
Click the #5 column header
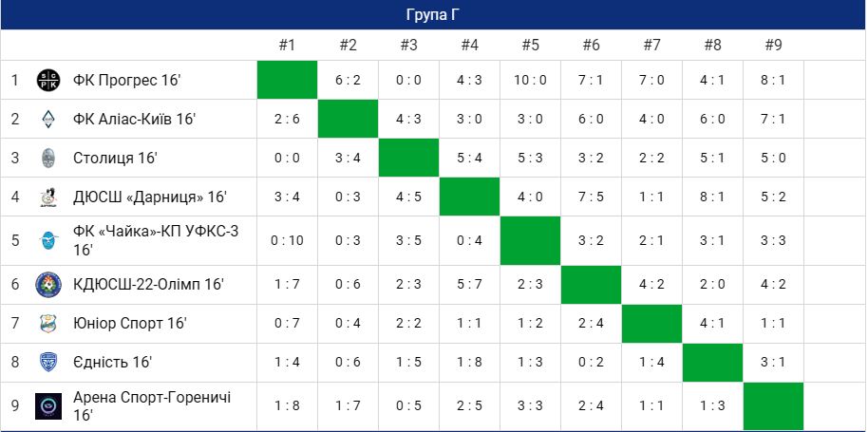tap(530, 46)
